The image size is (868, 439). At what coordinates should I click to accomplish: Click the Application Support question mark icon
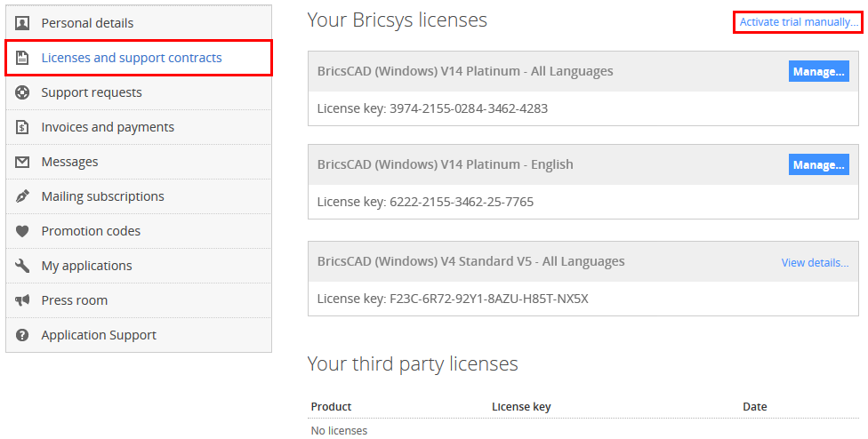tap(22, 335)
